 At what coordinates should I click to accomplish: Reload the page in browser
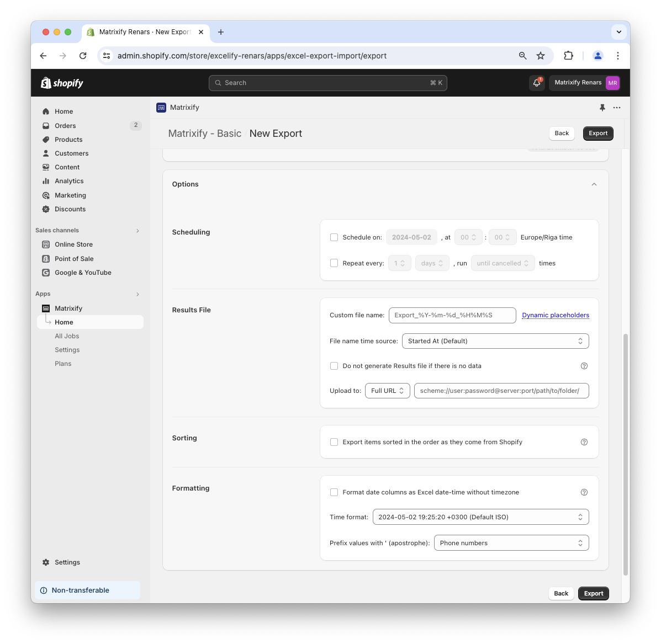click(83, 56)
